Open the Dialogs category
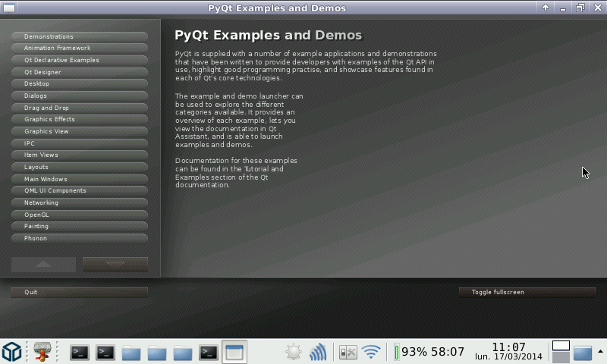 [80, 96]
